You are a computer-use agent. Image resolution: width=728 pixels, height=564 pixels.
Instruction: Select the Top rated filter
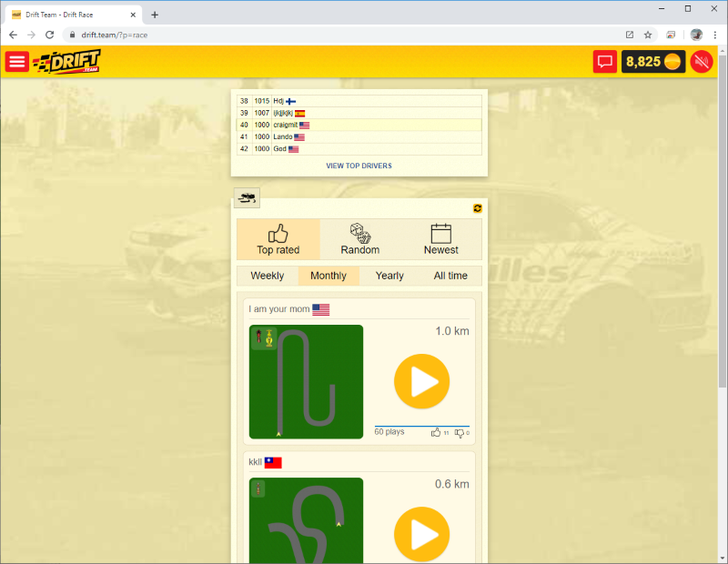tap(278, 239)
